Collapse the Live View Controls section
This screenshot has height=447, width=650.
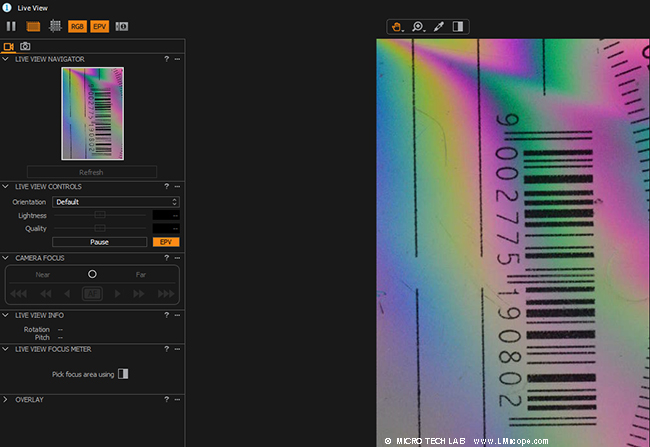(5, 187)
